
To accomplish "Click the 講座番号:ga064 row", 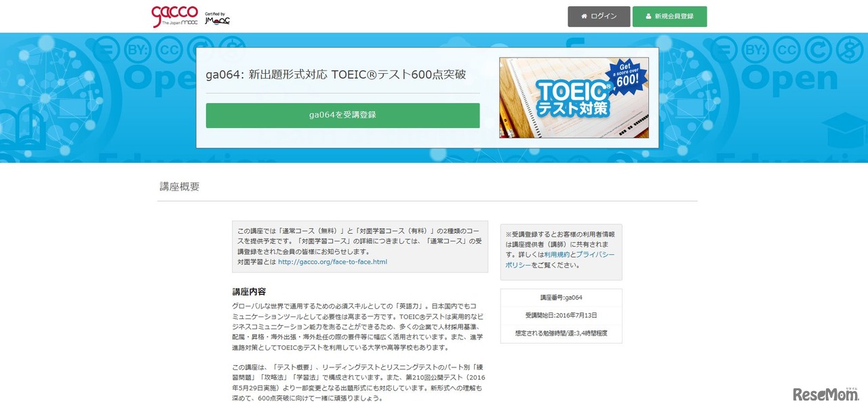I will click(x=561, y=298).
